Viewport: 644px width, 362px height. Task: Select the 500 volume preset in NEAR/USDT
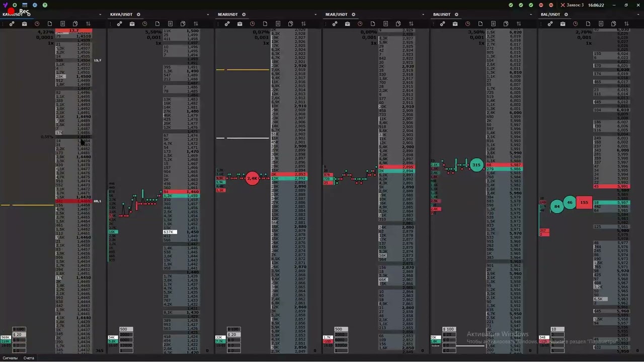[x=342, y=329]
